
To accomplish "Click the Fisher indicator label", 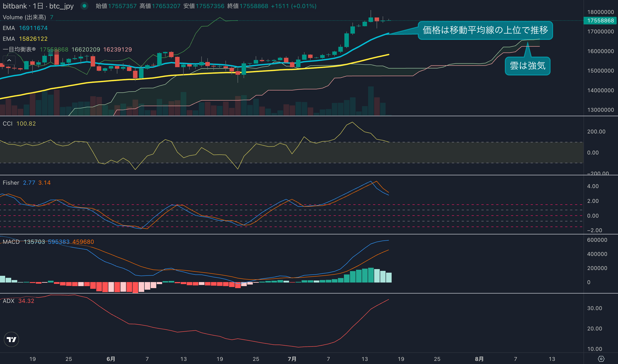I will point(11,183).
